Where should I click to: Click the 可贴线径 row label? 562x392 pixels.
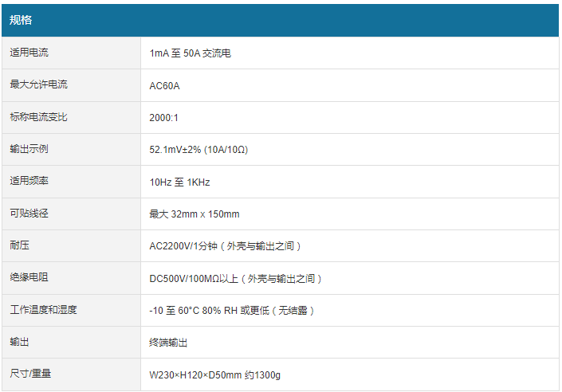(29, 214)
